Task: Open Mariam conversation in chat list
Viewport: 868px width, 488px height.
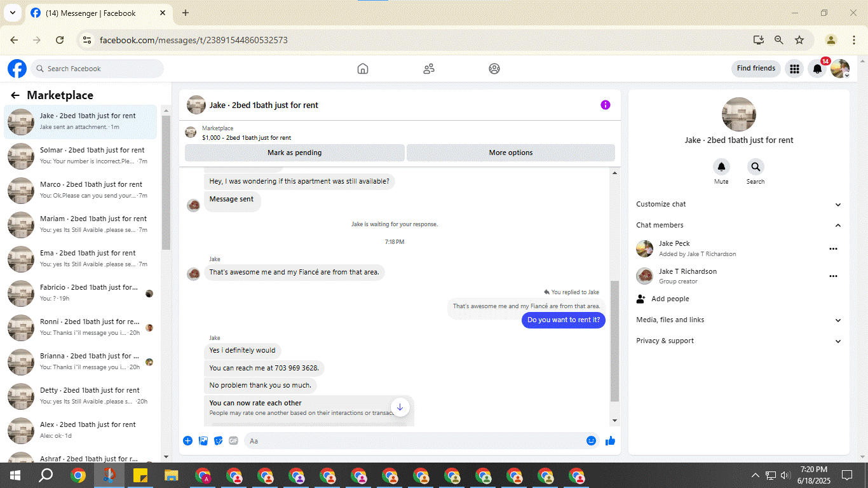Action: [x=81, y=224]
